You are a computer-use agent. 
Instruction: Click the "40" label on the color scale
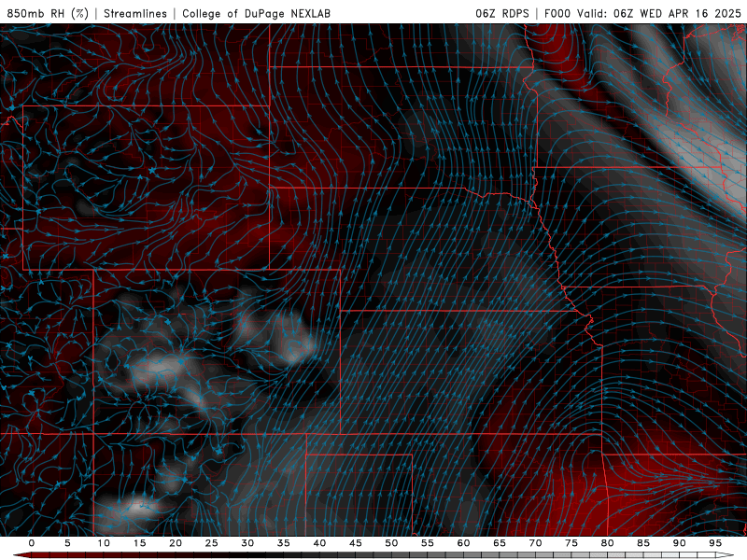319,543
